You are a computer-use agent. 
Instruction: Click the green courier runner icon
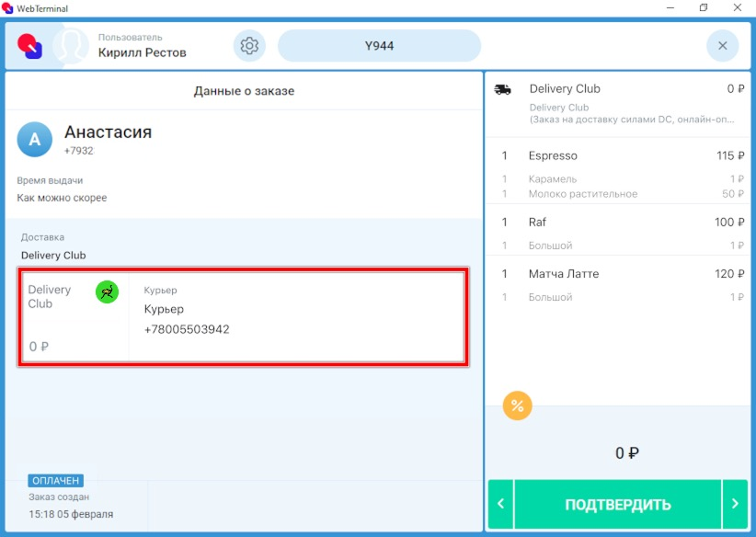coord(107,292)
